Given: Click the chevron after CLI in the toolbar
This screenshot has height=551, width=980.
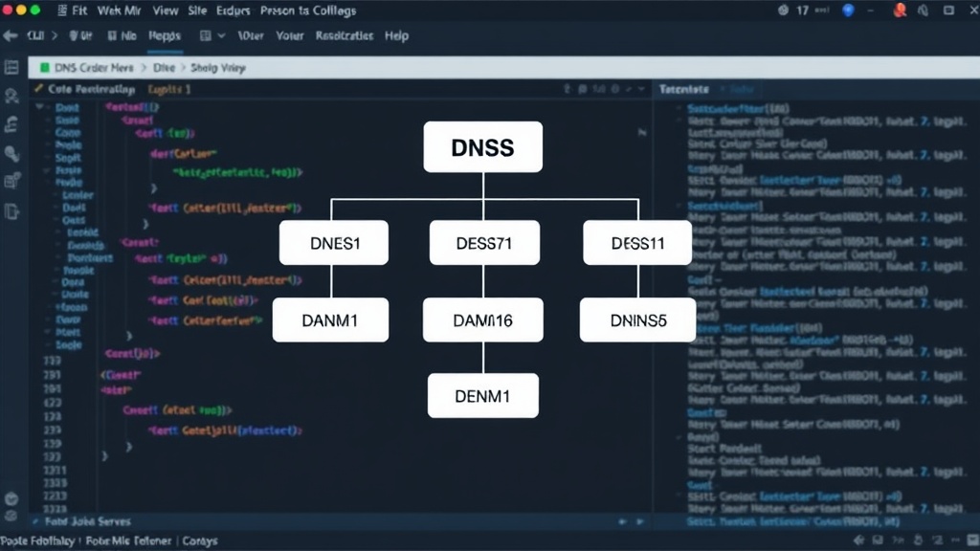Looking at the screenshot, I should 55,35.
